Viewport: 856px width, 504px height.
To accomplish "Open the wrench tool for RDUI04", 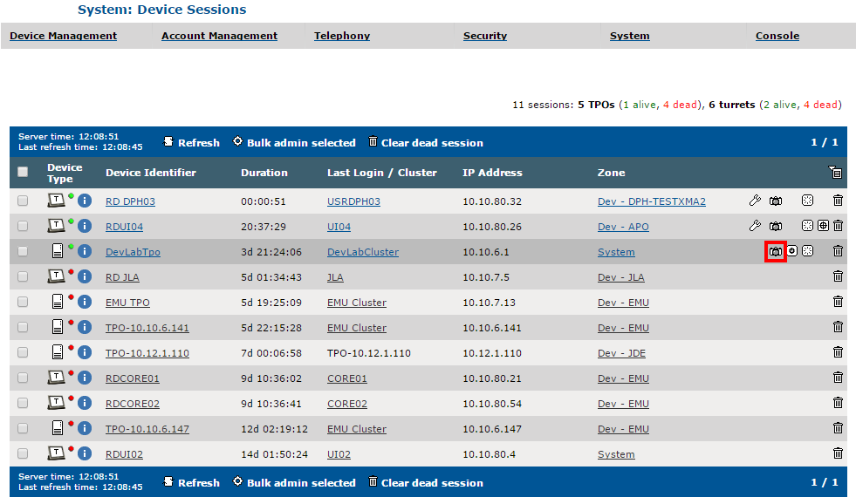I will point(755,226).
